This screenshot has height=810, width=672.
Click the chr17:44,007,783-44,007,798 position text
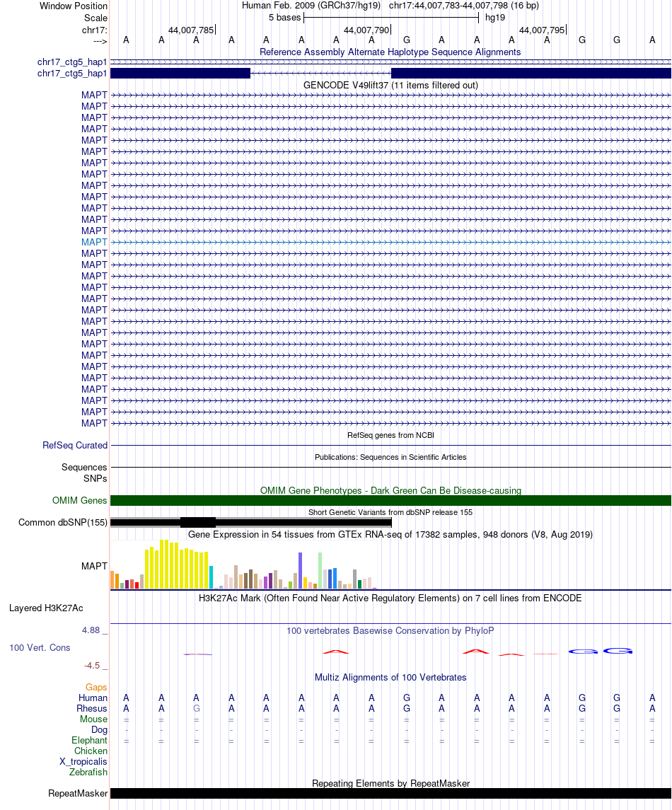click(x=464, y=6)
